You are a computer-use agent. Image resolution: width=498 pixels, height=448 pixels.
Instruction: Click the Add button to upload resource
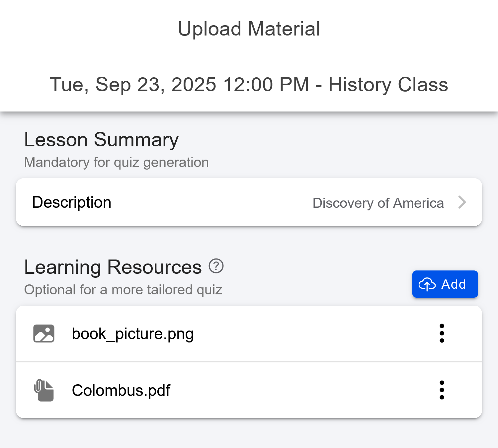click(x=445, y=284)
